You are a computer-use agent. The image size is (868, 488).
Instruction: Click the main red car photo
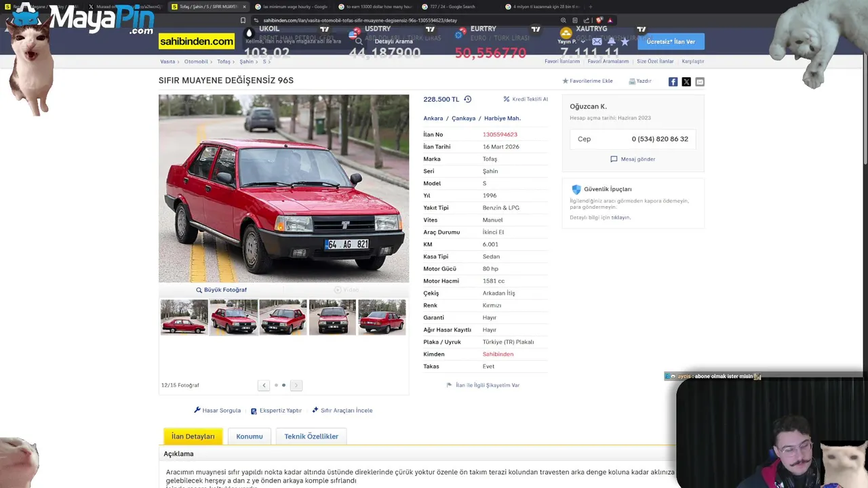point(283,188)
